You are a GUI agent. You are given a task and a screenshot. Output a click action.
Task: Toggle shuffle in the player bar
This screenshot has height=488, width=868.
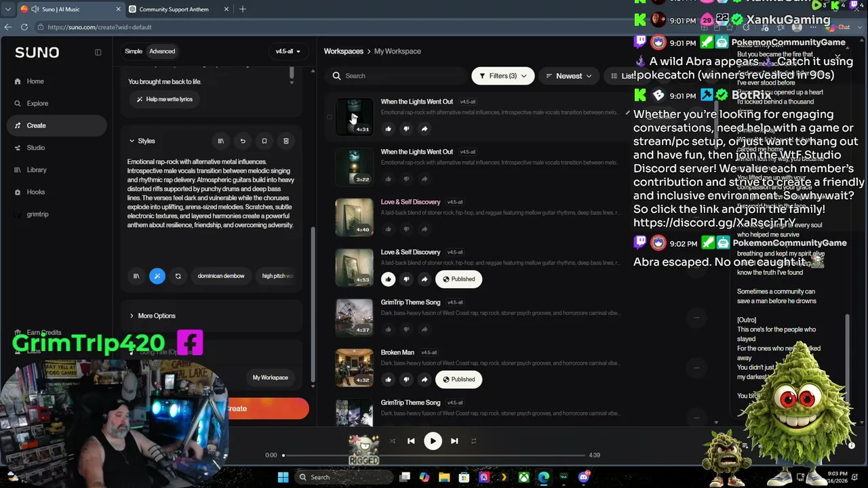tap(392, 441)
